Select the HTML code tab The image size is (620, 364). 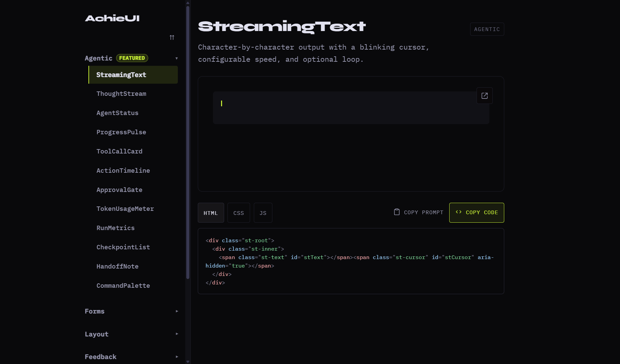(x=211, y=213)
